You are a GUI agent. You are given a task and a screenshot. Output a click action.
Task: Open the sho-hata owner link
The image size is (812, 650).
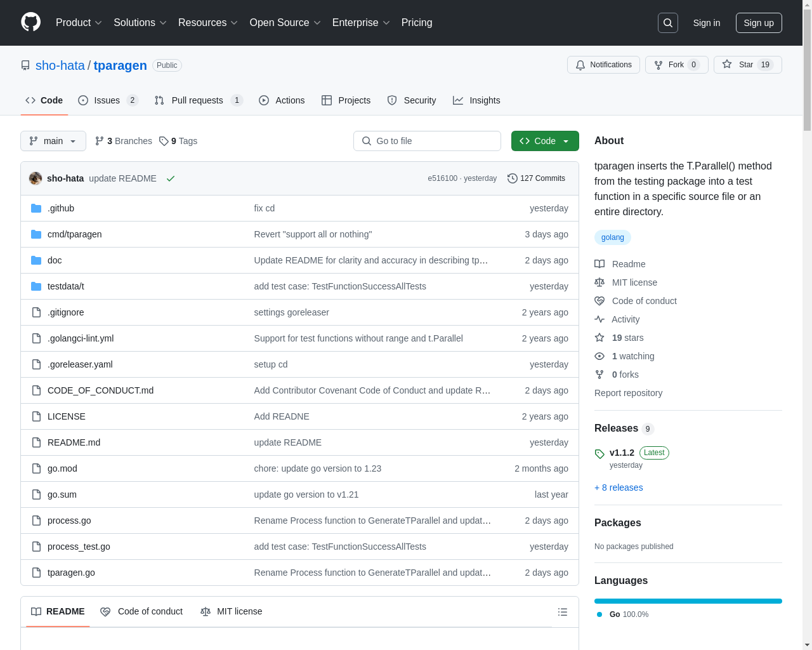(x=60, y=65)
